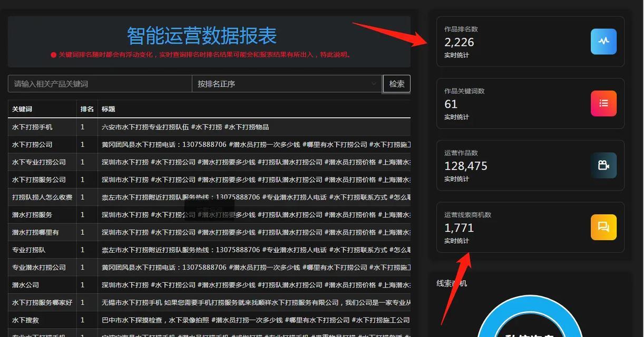Click the 线索商机 section heading
This screenshot has height=337, width=644.
pos(452,283)
